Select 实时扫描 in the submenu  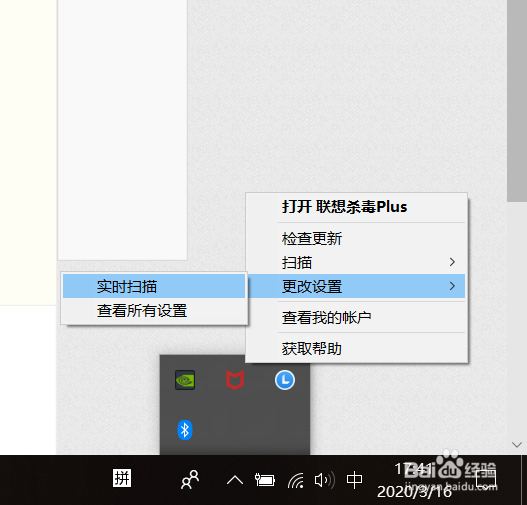pos(154,286)
